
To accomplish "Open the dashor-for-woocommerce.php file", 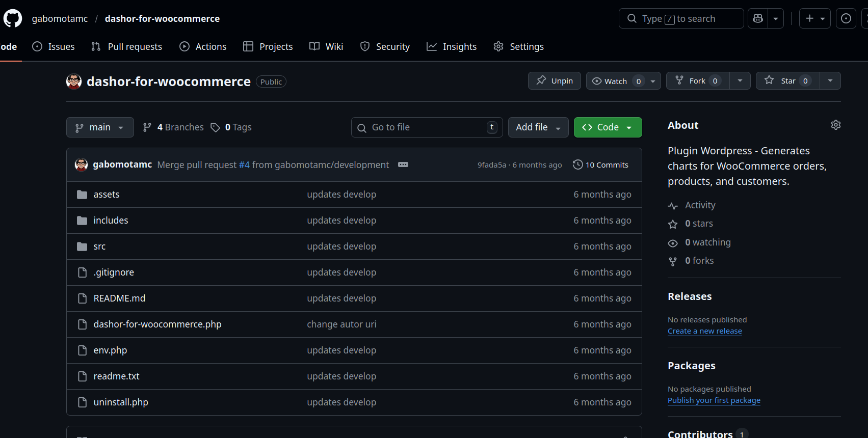I will click(157, 324).
